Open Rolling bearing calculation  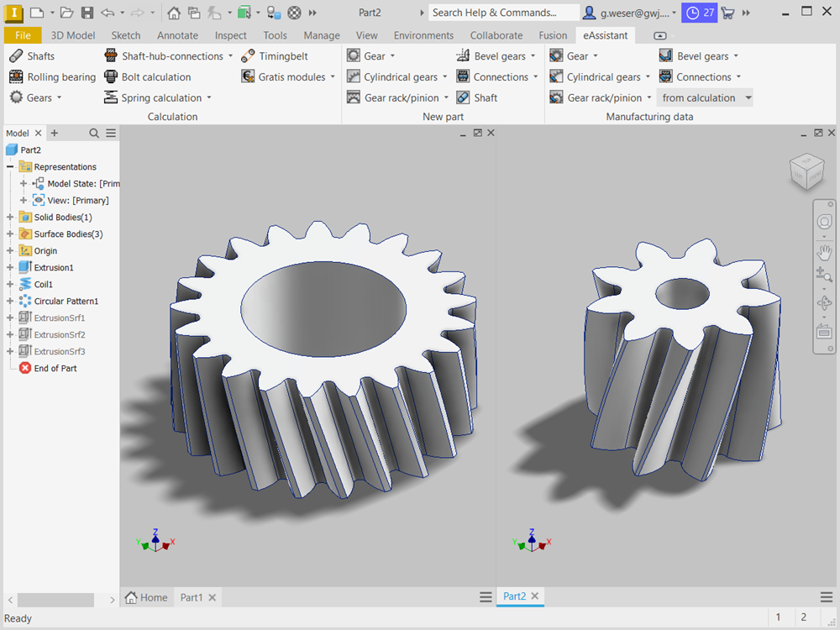click(52, 77)
